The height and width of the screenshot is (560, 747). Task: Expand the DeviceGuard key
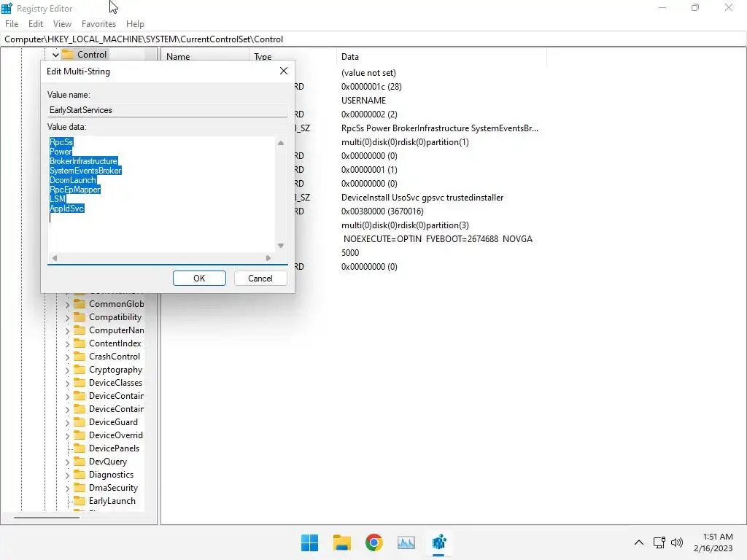pos(67,422)
